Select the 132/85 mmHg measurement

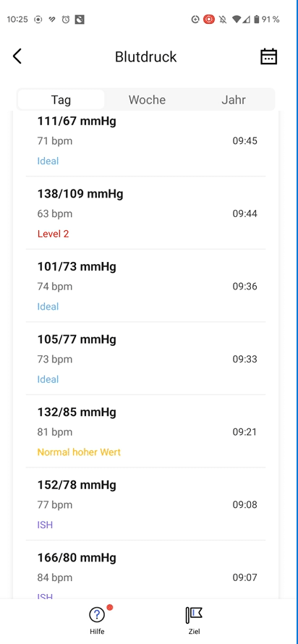click(145, 431)
